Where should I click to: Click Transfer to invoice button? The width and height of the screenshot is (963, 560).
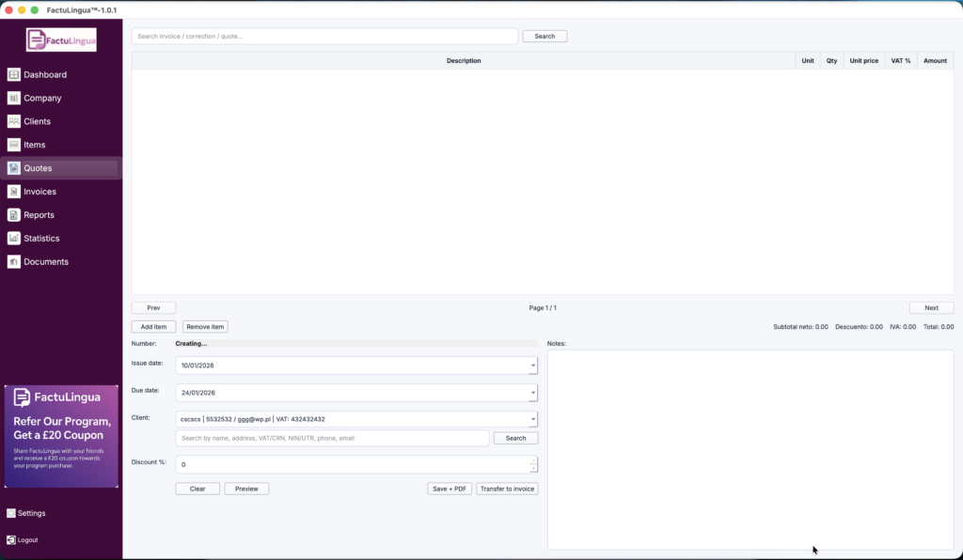pos(507,489)
